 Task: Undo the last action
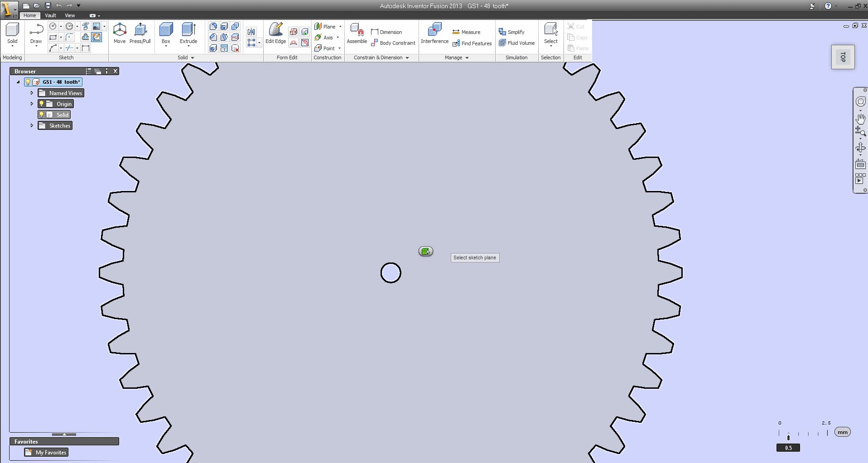coord(58,6)
